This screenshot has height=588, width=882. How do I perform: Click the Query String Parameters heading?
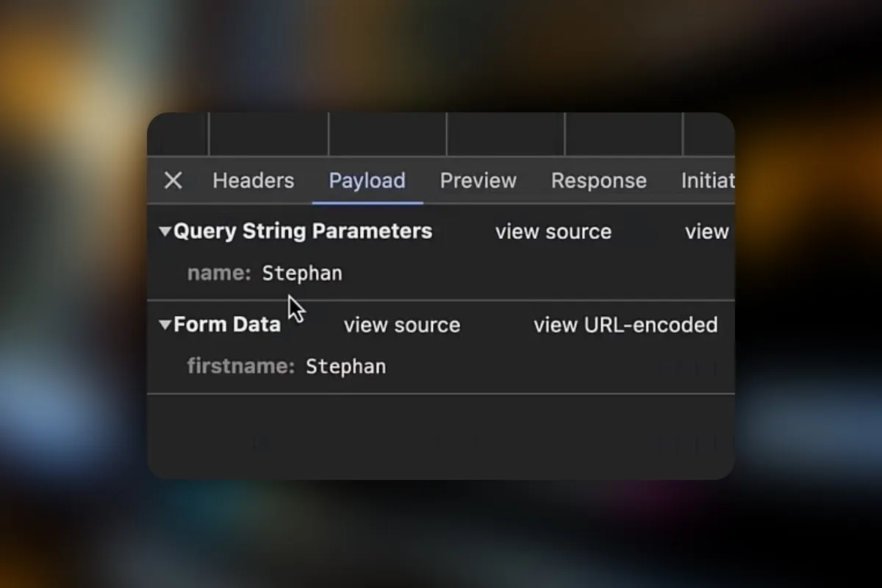tap(303, 232)
